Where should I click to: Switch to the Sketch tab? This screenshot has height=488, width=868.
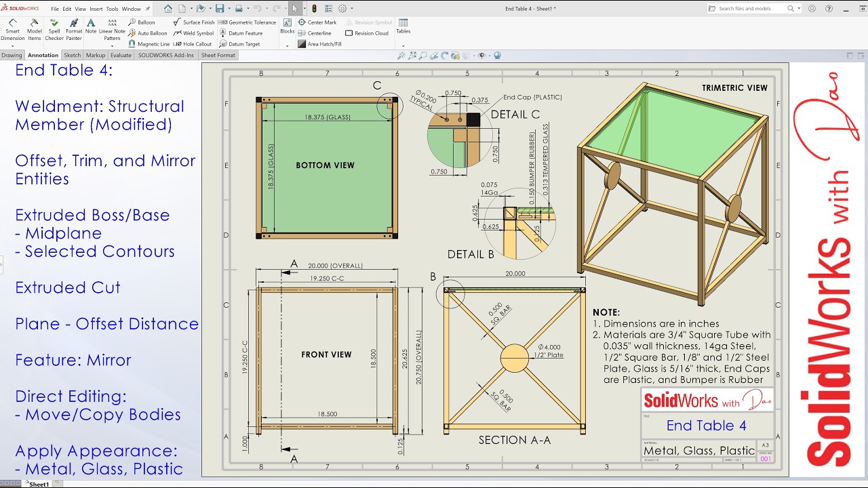72,56
